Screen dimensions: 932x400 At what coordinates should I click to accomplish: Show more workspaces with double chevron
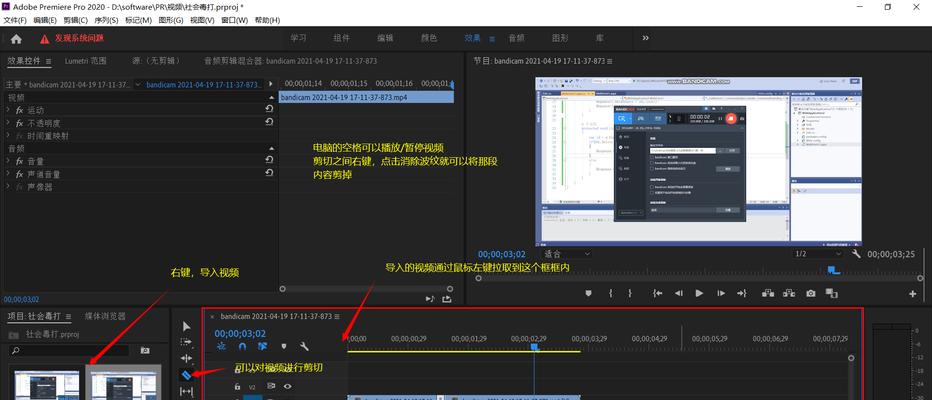tap(646, 38)
